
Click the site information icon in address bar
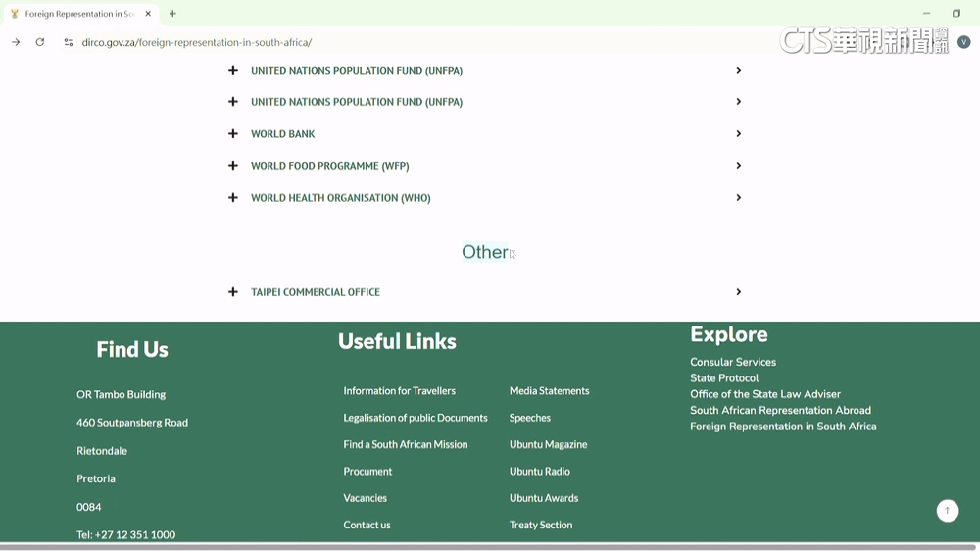pyautogui.click(x=68, y=42)
